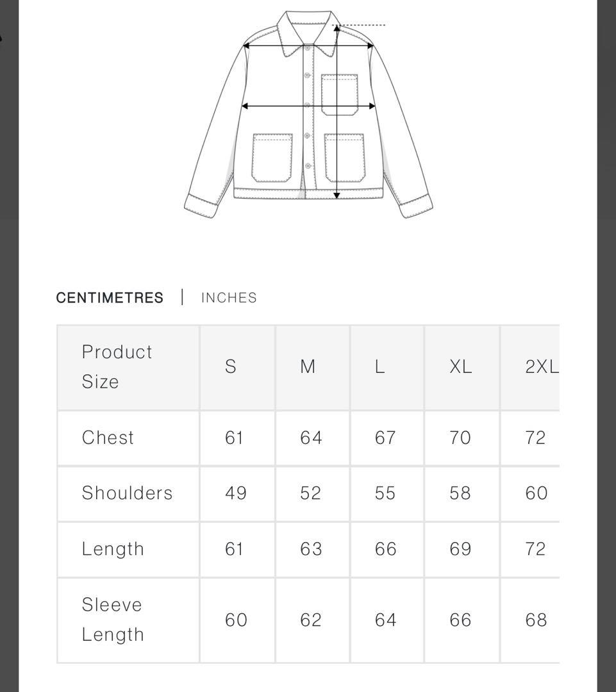Click the Chest row label
The height and width of the screenshot is (692, 616).
[108, 438]
